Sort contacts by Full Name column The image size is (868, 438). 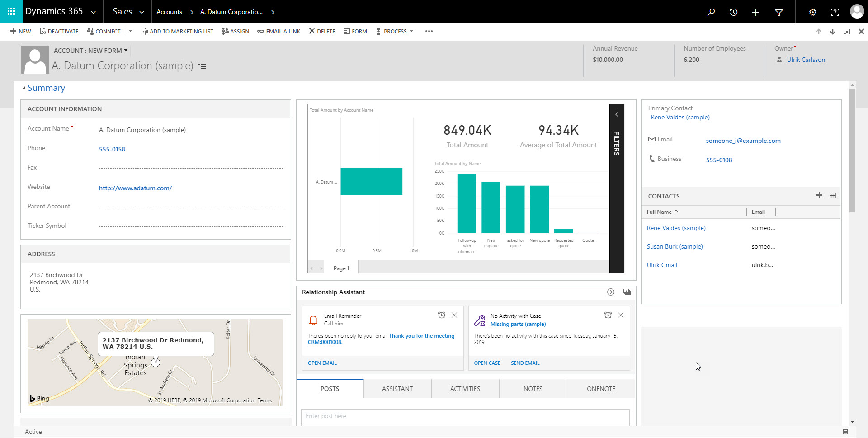661,212
